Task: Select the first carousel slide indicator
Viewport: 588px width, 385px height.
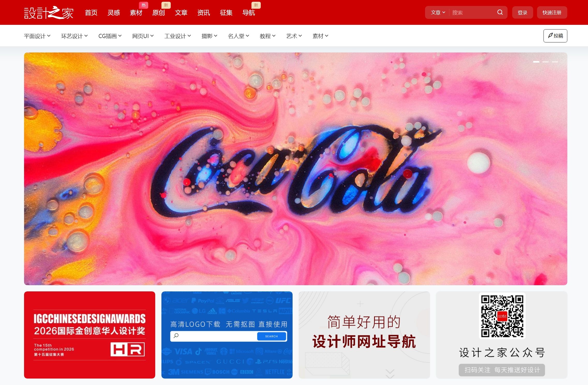Action: [536, 62]
